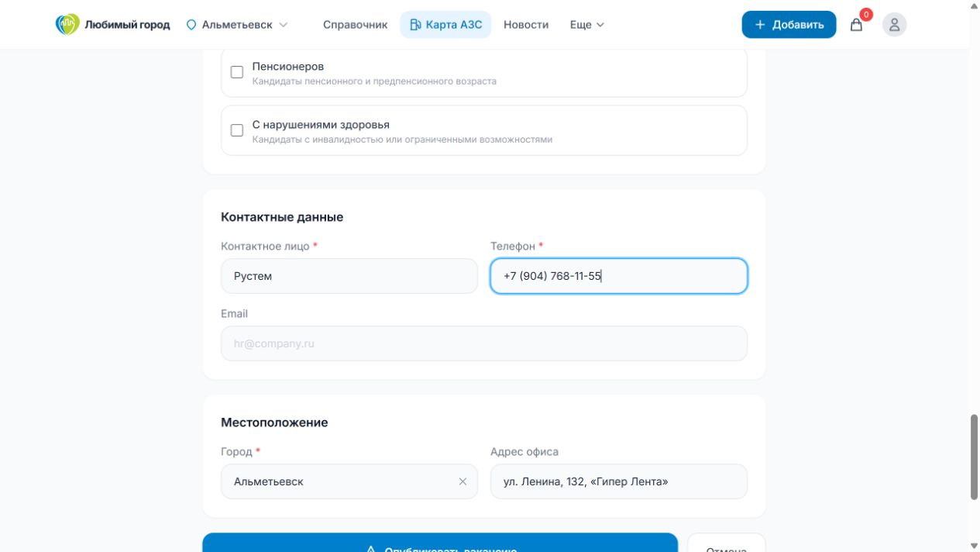Click the location pin icon near Альметьевск
This screenshot has height=552, width=980.
click(191, 25)
